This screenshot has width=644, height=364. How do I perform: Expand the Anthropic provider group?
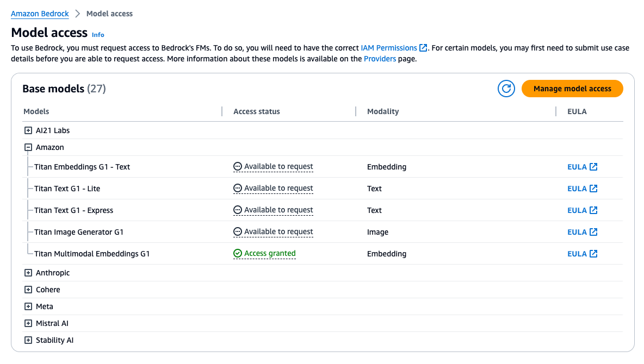tap(28, 273)
